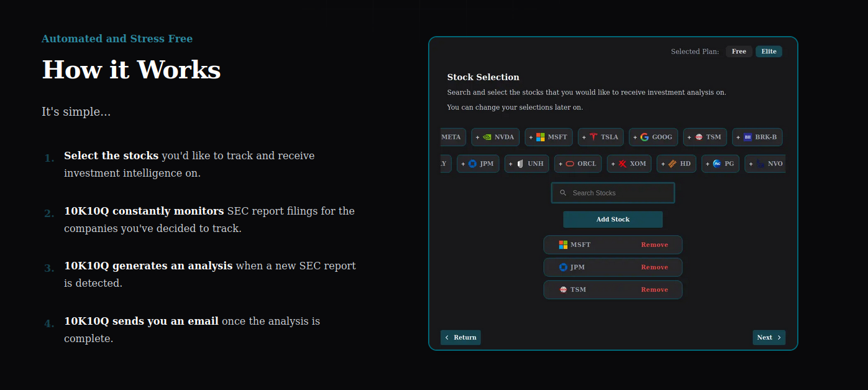
Task: Add the GOOG stock chip
Action: click(x=653, y=137)
